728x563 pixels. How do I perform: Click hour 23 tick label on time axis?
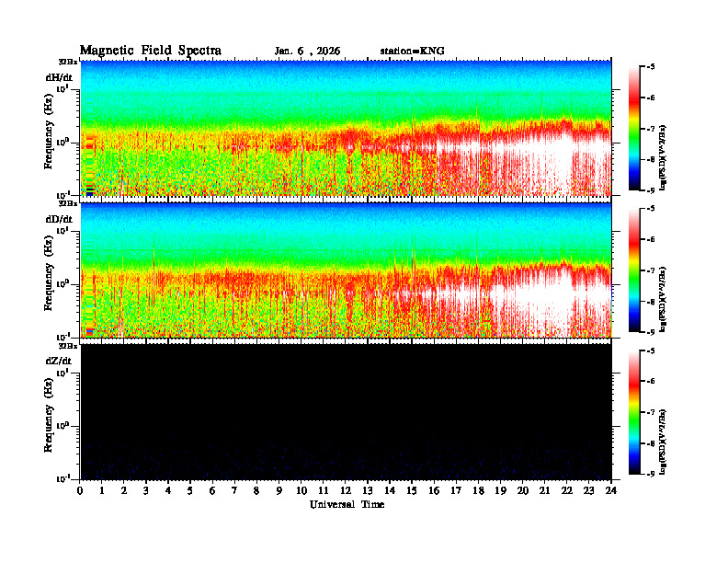588,490
